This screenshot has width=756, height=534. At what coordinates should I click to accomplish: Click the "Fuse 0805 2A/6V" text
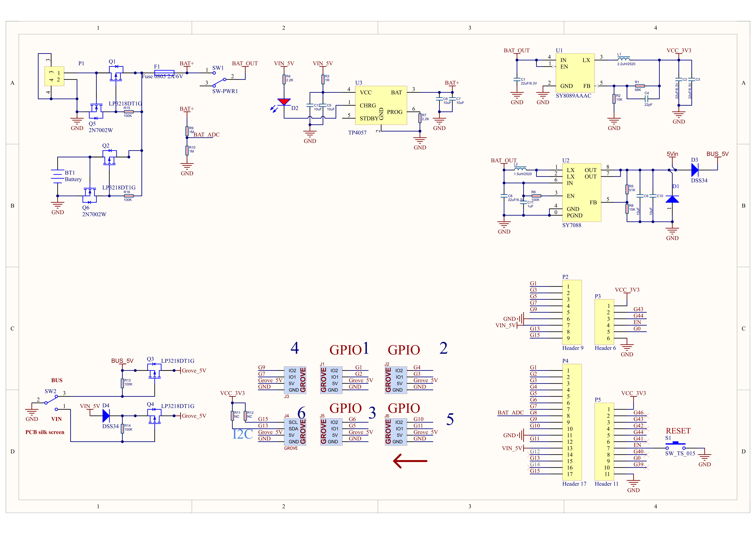[162, 76]
